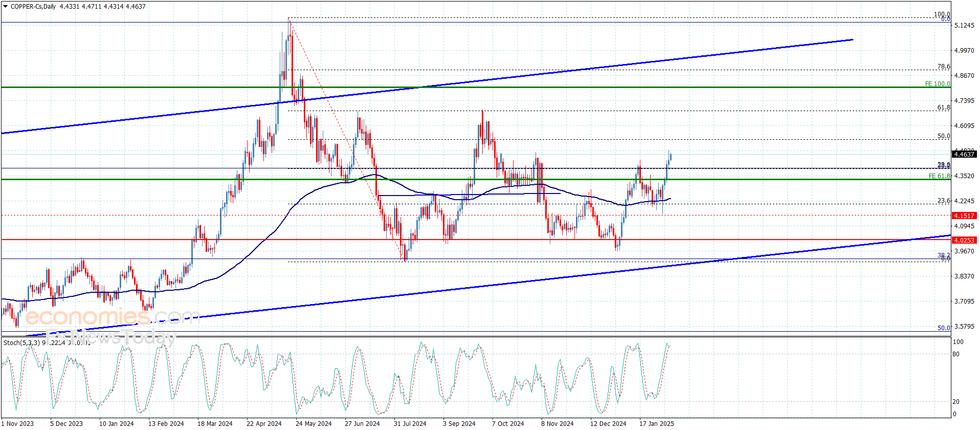Click price axis value 4.9970
The width and height of the screenshot is (980, 430).
(x=964, y=50)
